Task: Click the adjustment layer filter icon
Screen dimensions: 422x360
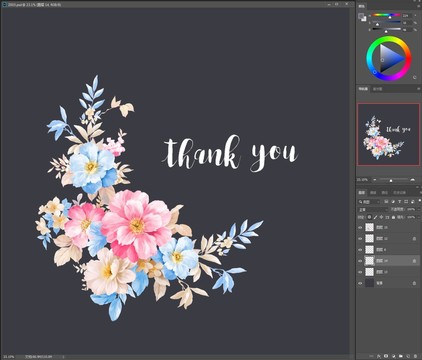Action: tap(393, 202)
